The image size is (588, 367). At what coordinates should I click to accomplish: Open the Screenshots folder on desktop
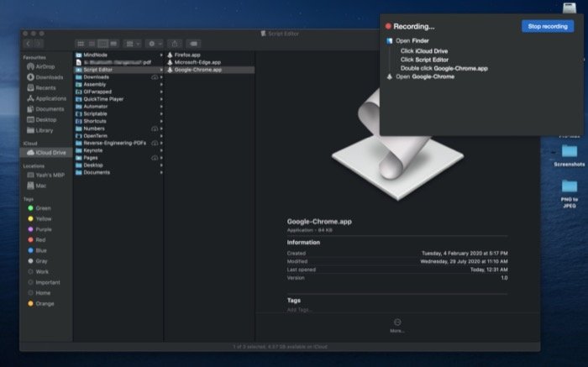point(570,155)
